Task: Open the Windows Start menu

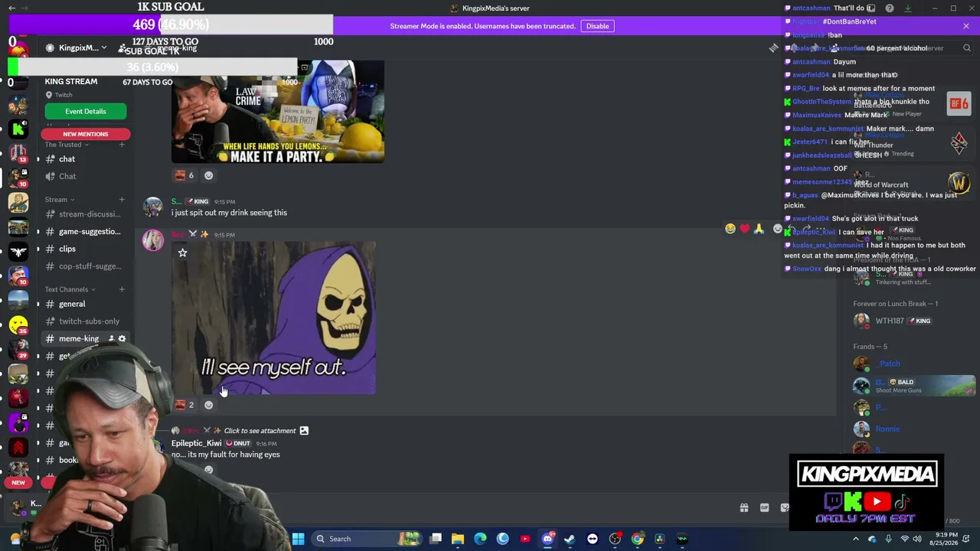Action: (x=298, y=539)
